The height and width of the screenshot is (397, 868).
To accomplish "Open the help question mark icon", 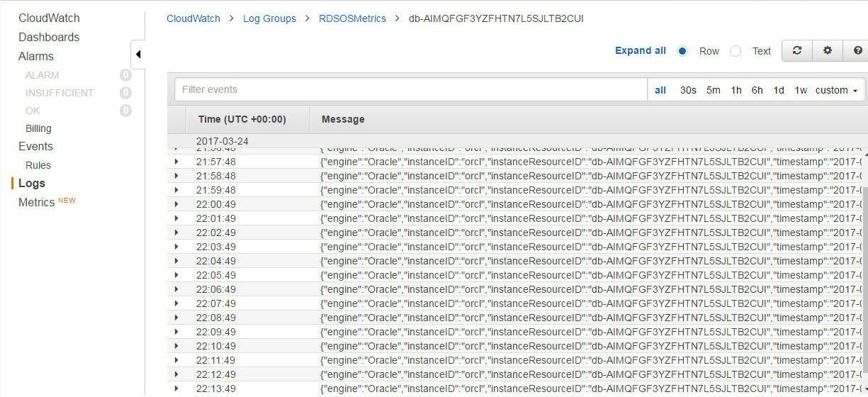I will [856, 51].
